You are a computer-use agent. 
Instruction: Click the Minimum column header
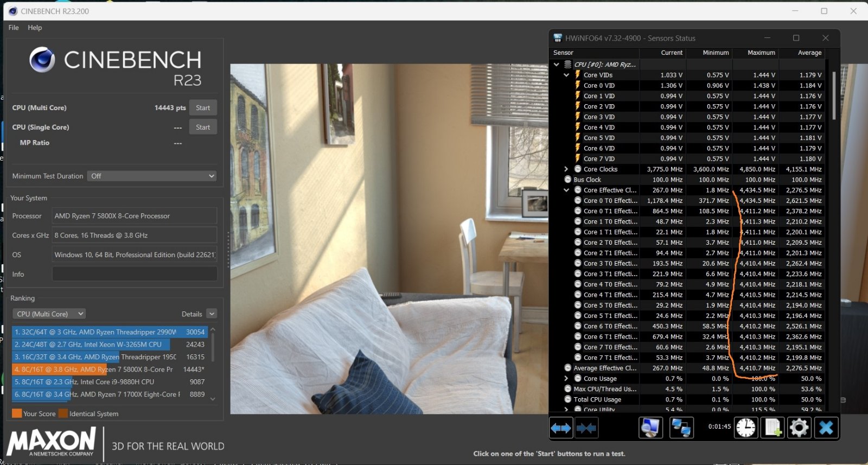[x=716, y=53]
